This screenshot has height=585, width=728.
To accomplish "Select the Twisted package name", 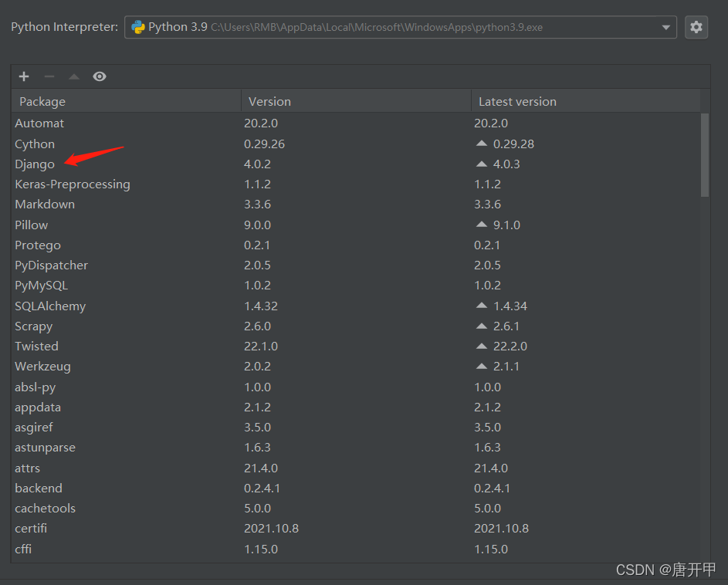I will (x=37, y=347).
